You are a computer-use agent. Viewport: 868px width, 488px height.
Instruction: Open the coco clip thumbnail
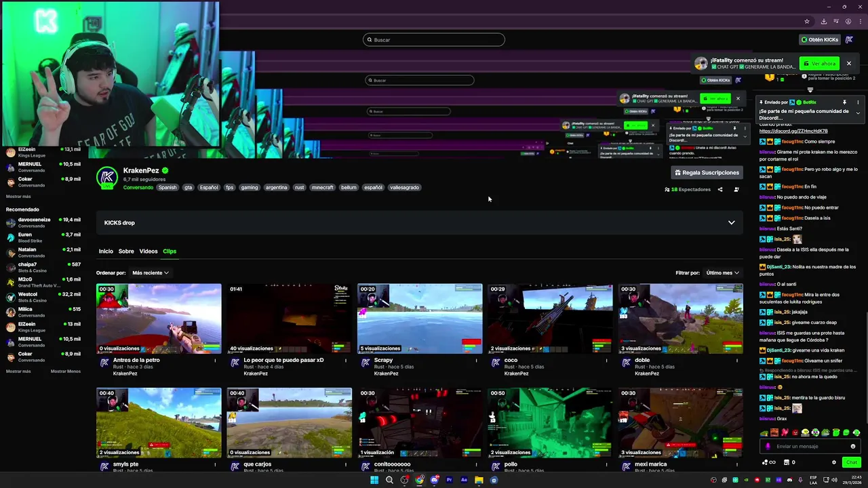pyautogui.click(x=550, y=319)
